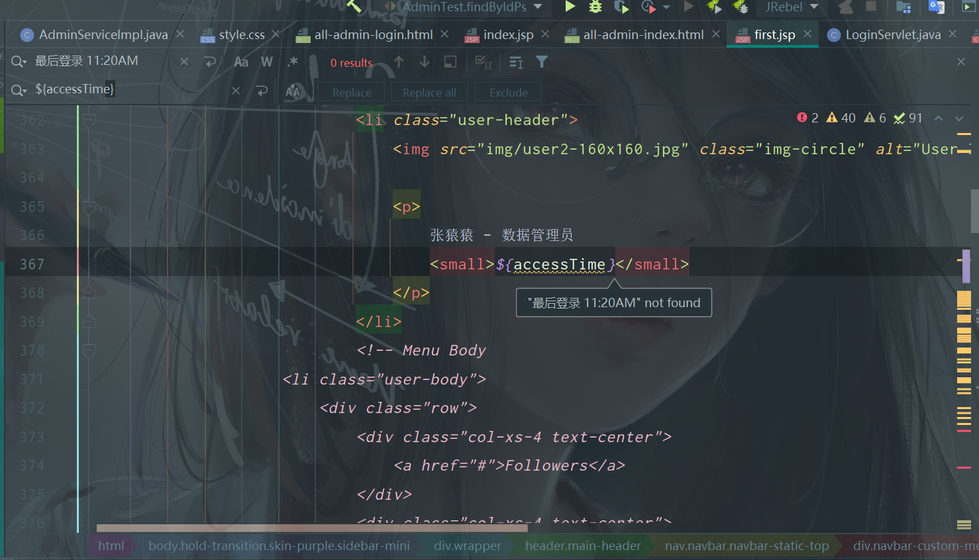Click the build hammer icon
The width and height of the screenshot is (979, 560).
pyautogui.click(x=354, y=7)
